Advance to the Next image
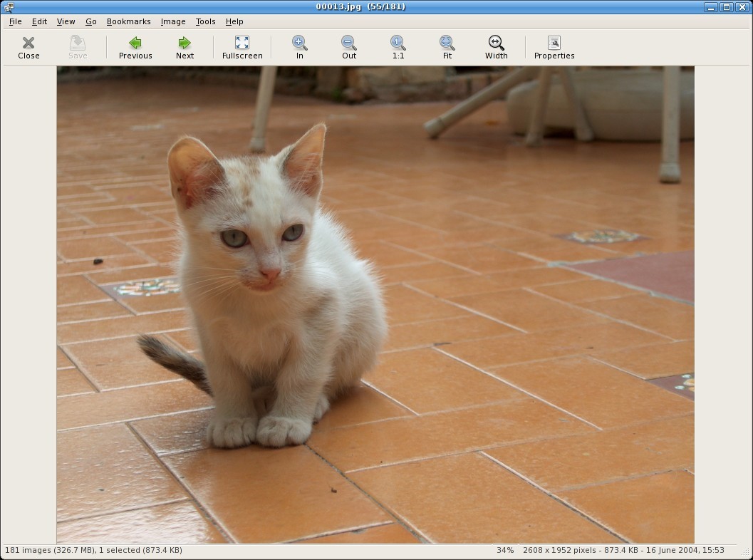This screenshot has width=753, height=560. 185,47
